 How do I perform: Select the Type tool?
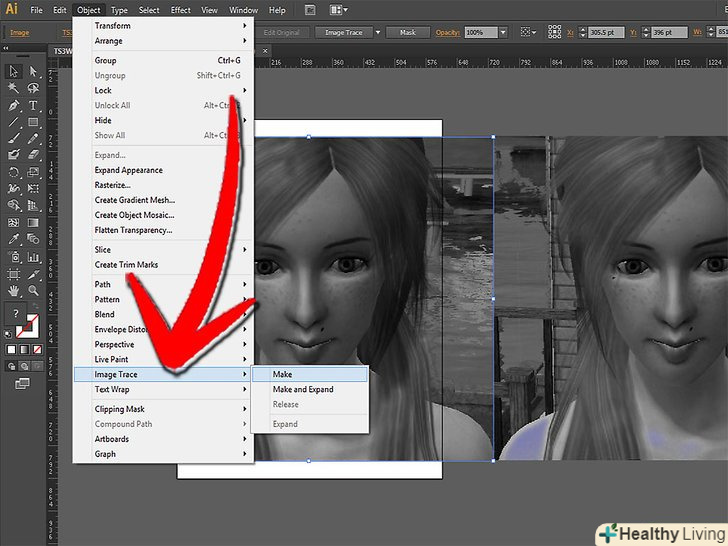click(x=33, y=105)
